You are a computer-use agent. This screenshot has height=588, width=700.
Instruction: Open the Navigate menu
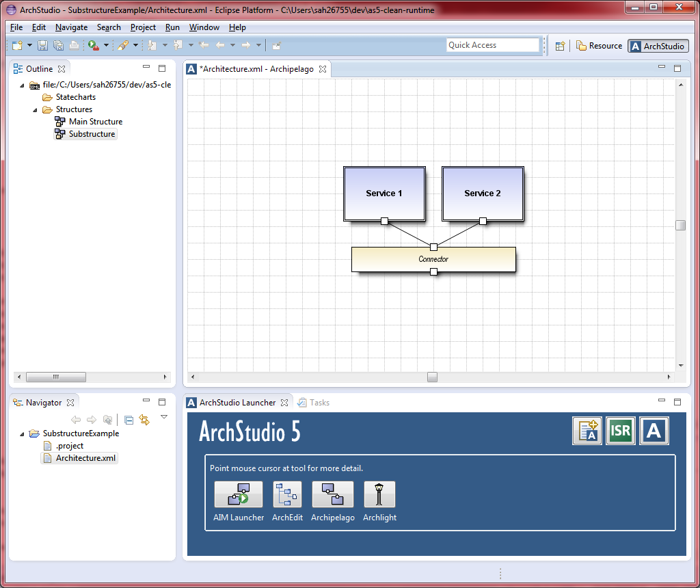click(71, 27)
